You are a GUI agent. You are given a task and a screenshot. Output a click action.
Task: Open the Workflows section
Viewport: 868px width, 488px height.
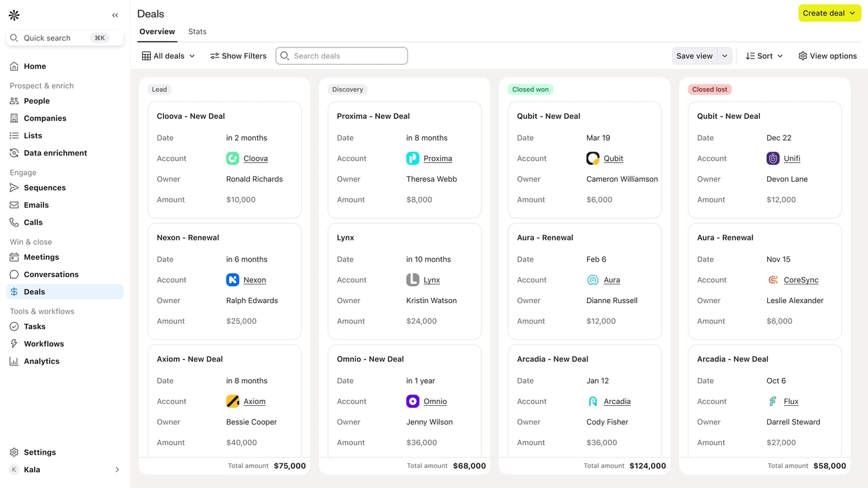tap(43, 344)
